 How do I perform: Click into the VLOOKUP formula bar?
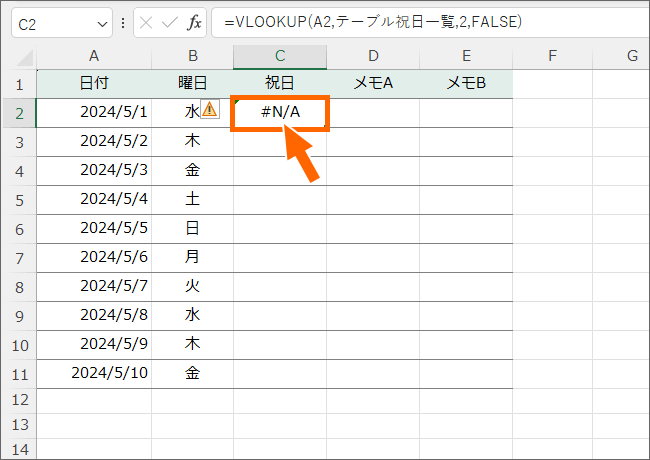tap(430, 22)
